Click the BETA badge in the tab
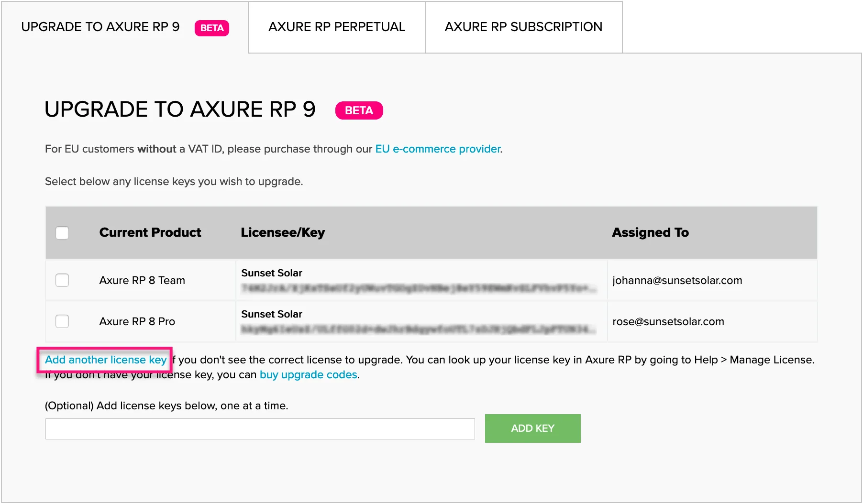This screenshot has height=504, width=863. (x=212, y=28)
